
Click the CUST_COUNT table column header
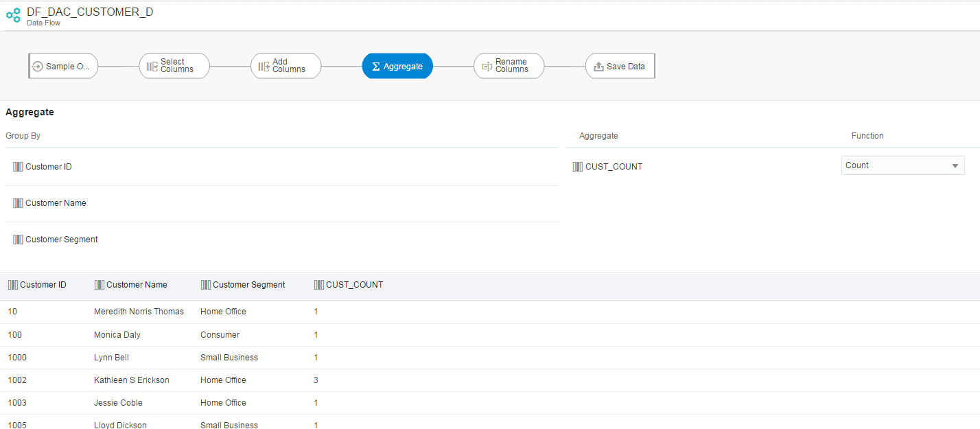pos(349,284)
